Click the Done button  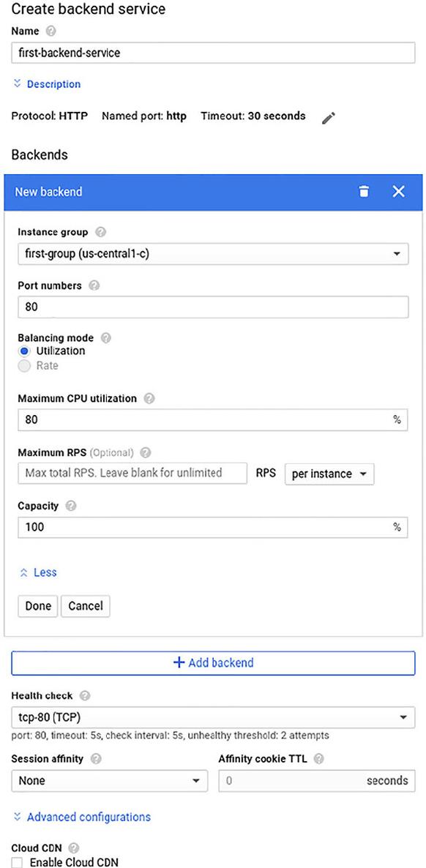pyautogui.click(x=37, y=605)
